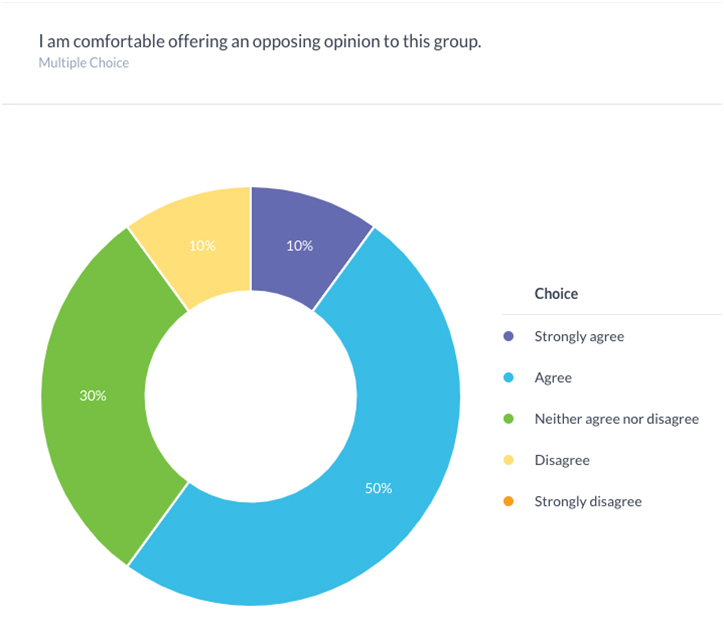Click the 'Multiple Choice' subtitle
Screen dimensions: 724x627
click(84, 63)
